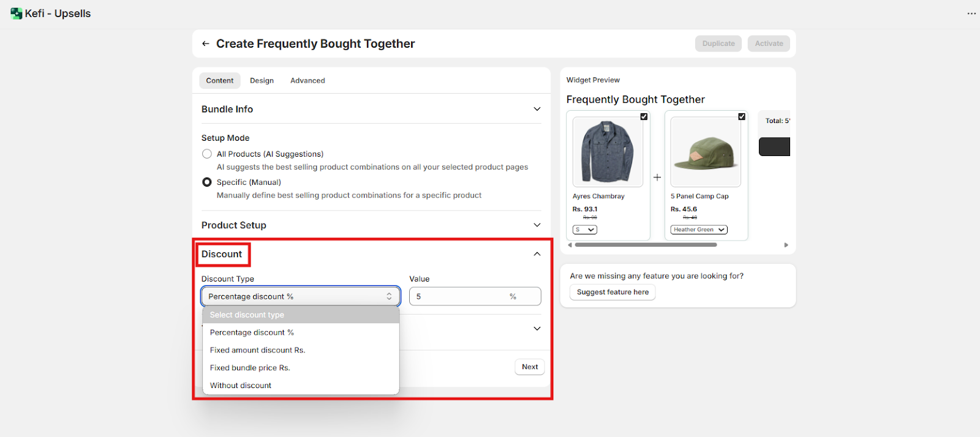Collapse the Bundle Info section
Image resolution: width=980 pixels, height=437 pixels.
[x=537, y=109]
